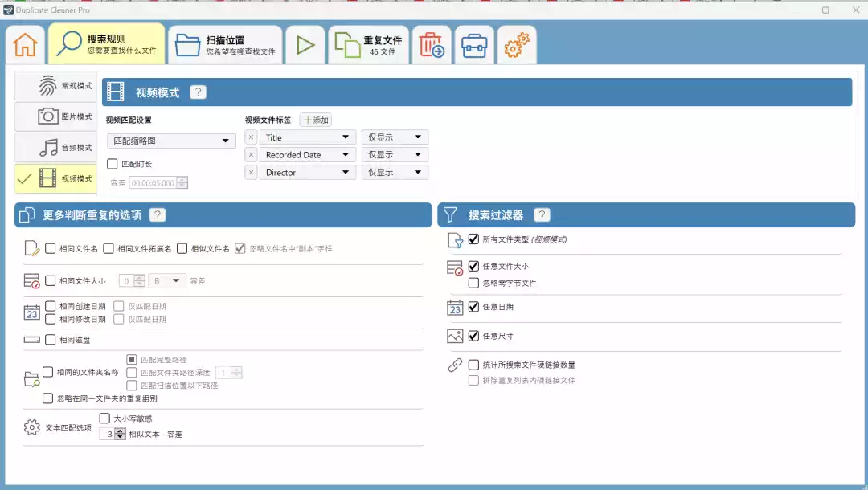Open the settings gears icon tab
Viewport: 868px width, 490px height.
516,45
